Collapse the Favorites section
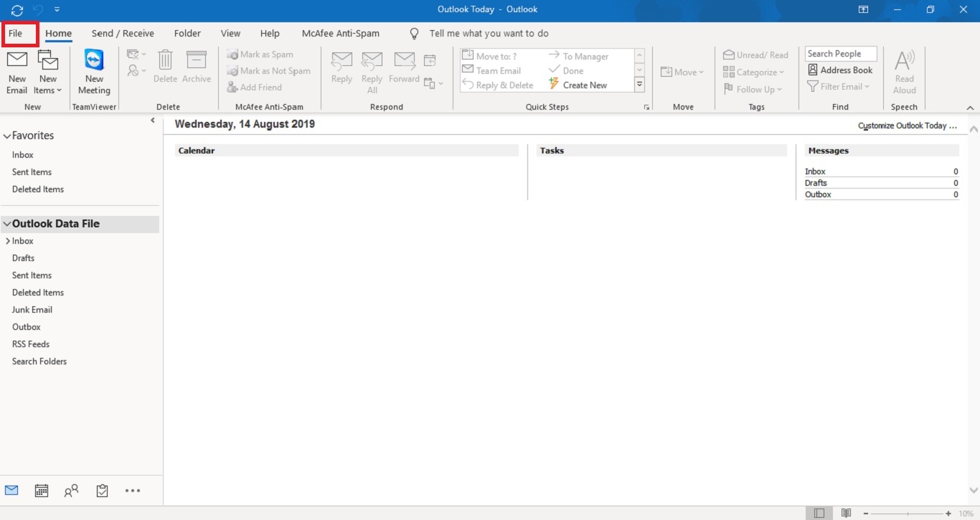980x520 pixels. tap(7, 136)
